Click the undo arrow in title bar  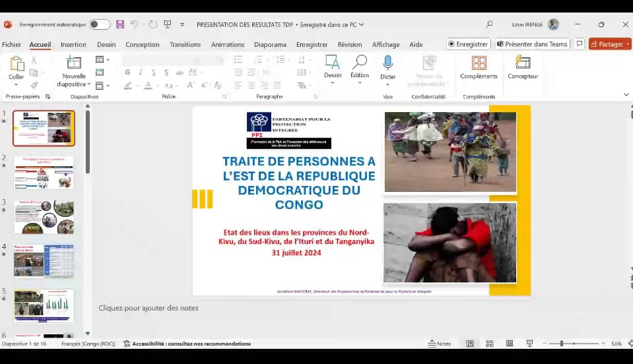pyautogui.click(x=135, y=24)
